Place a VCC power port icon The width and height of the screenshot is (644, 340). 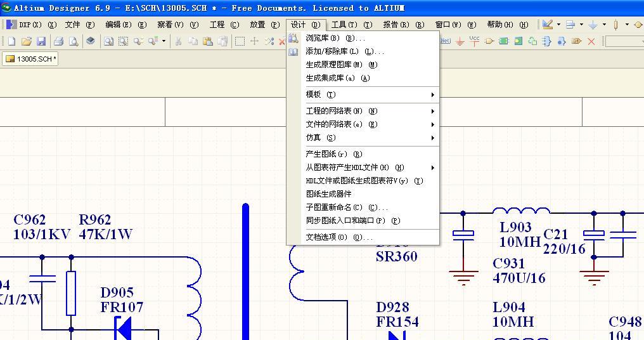474,41
